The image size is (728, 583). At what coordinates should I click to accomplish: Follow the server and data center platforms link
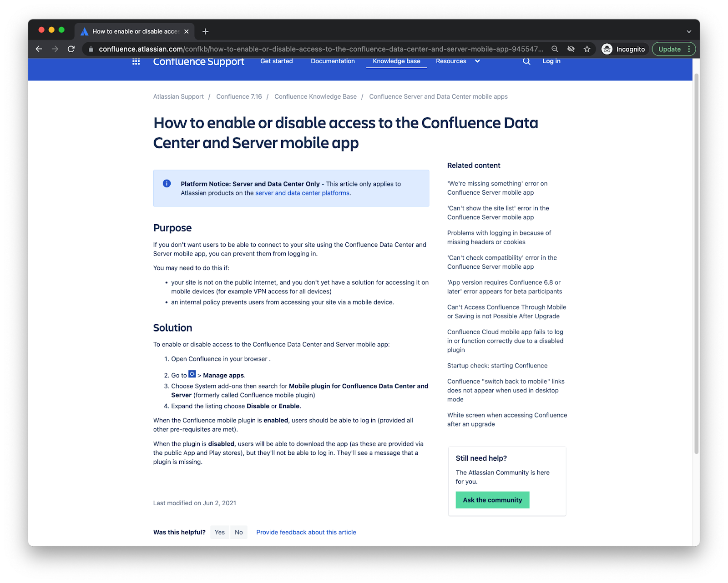click(303, 193)
